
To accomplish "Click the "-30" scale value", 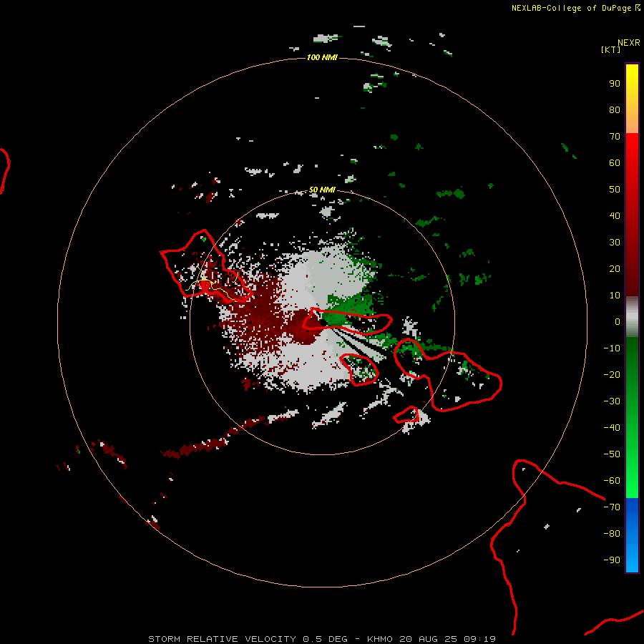I will click(x=612, y=401).
